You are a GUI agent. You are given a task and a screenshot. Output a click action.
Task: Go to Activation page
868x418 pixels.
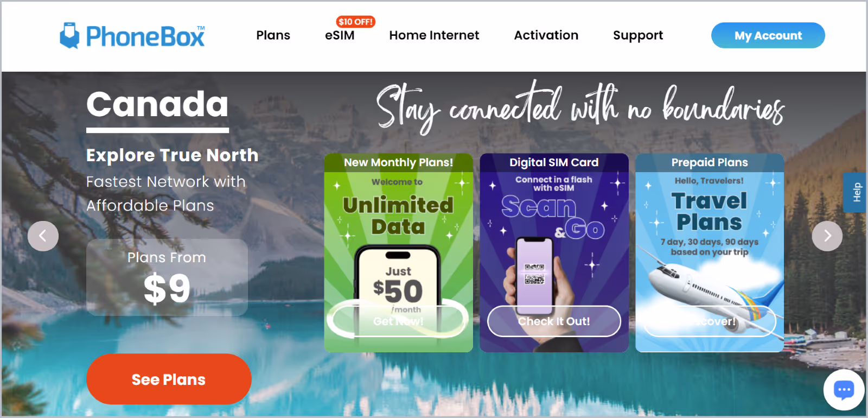point(546,35)
